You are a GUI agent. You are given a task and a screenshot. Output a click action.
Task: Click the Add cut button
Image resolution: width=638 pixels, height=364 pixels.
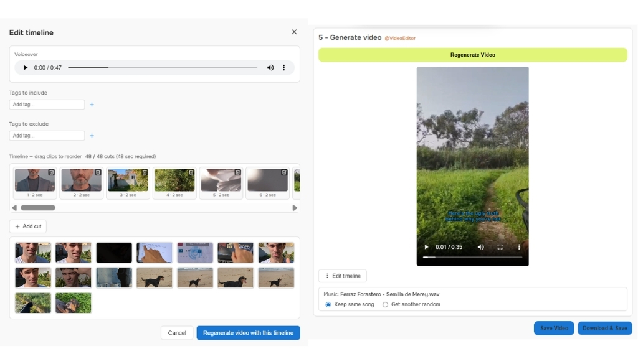click(27, 226)
